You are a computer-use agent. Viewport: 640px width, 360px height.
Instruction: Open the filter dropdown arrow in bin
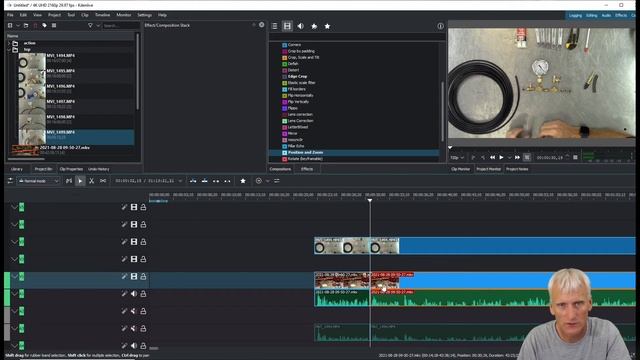click(x=98, y=25)
